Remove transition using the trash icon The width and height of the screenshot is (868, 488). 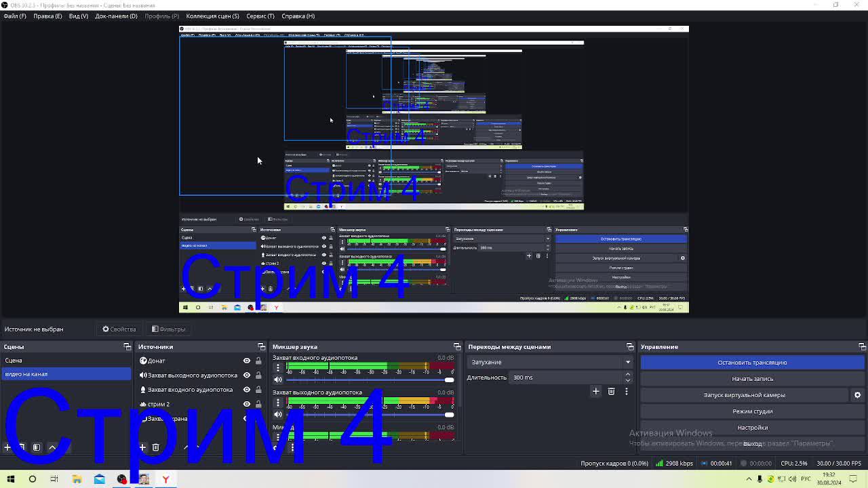611,391
